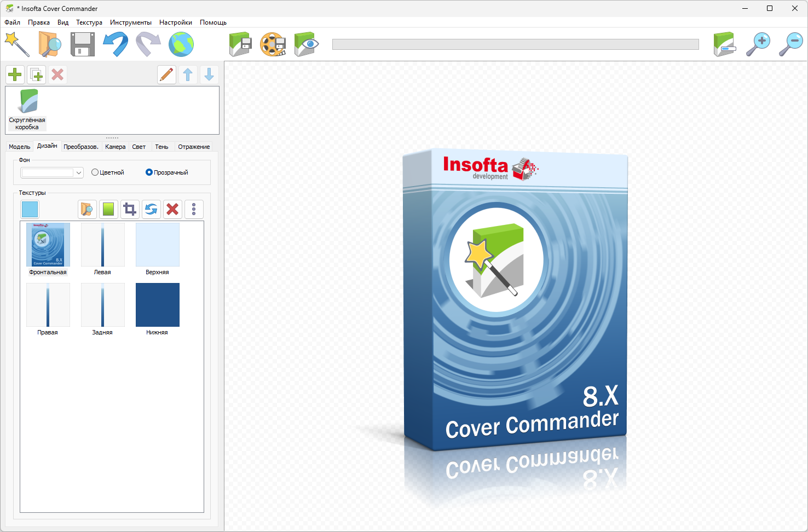808x532 pixels.
Task: Open the globe web icon
Action: pyautogui.click(x=181, y=44)
